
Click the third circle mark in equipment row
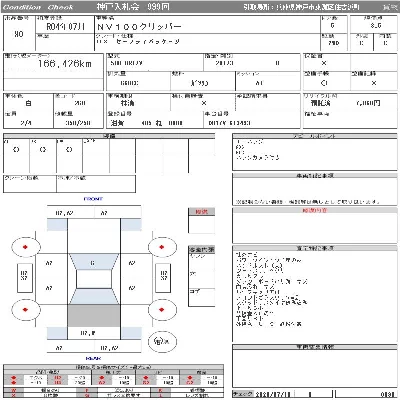pos(69,150)
